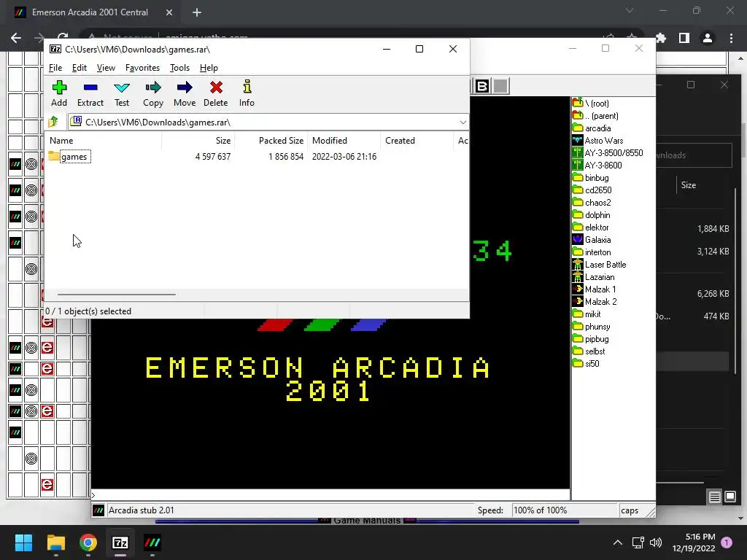
Task: Show hidden system tray icons
Action: (617, 542)
